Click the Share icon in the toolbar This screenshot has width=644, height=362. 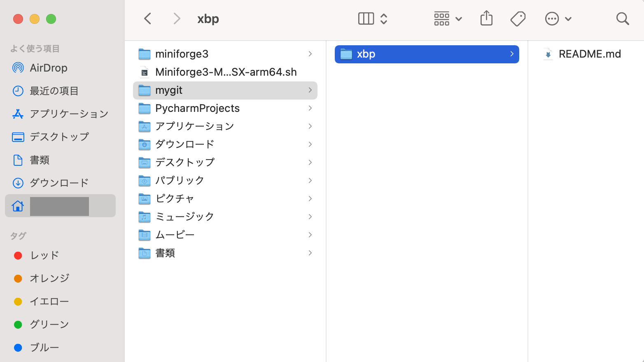(486, 19)
